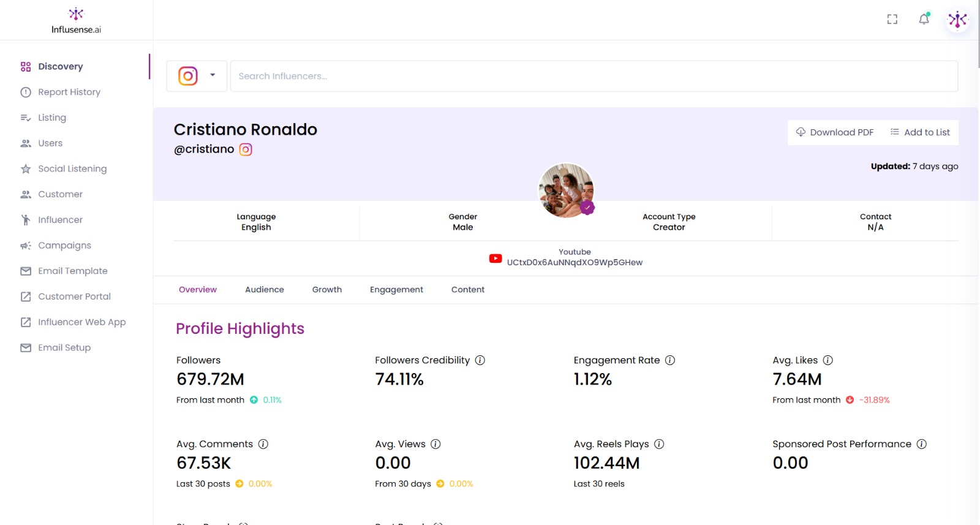Open the notifications bell

click(924, 19)
